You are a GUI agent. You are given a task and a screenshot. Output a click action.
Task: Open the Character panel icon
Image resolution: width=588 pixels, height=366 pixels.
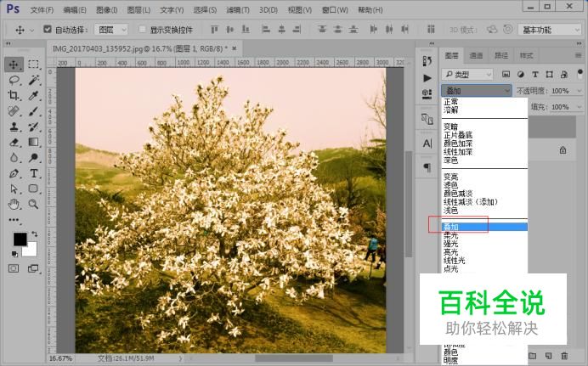click(x=427, y=144)
